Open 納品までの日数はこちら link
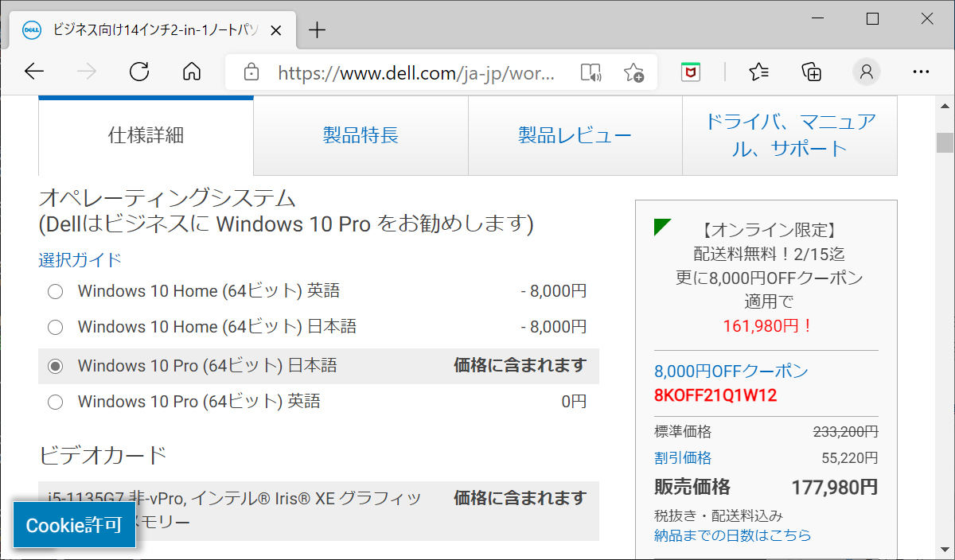 click(732, 535)
